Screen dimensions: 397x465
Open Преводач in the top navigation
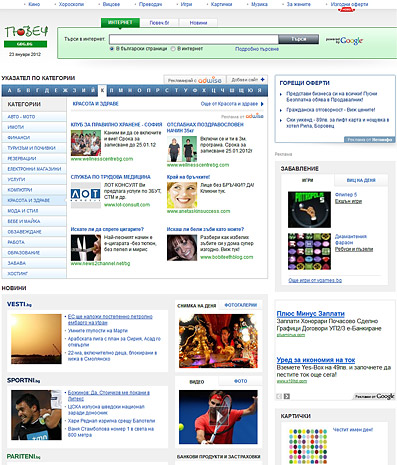click(x=150, y=4)
